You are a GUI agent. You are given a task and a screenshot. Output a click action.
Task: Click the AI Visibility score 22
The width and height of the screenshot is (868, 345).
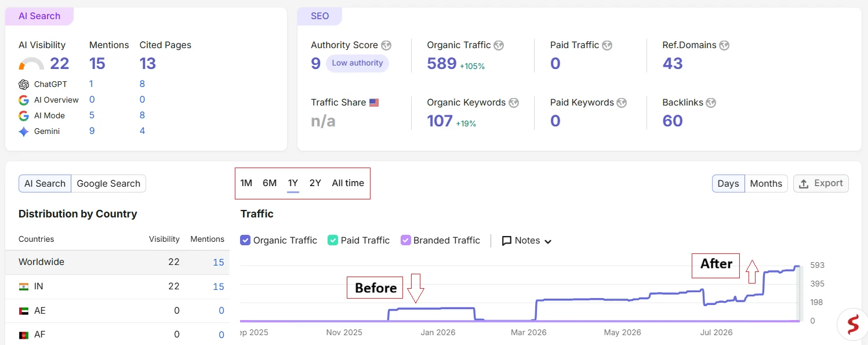coord(59,64)
